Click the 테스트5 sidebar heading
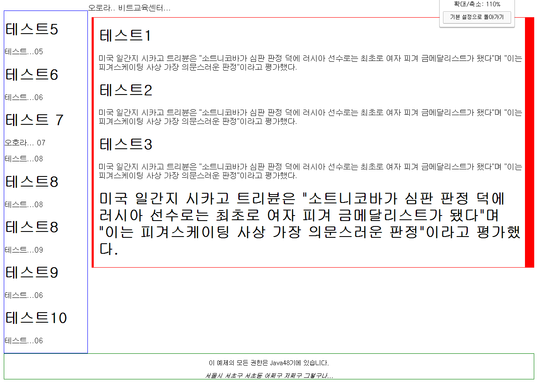Screen dimensions: 538x392 click(32, 29)
